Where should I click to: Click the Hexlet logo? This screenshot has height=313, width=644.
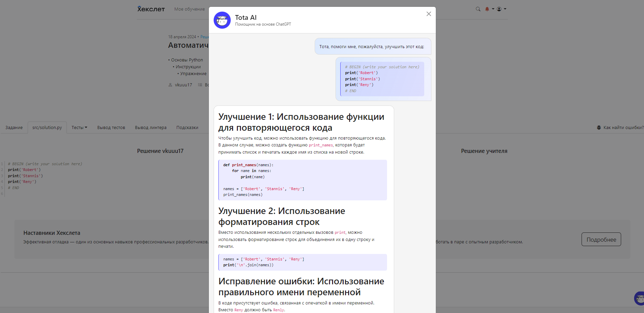point(151,9)
